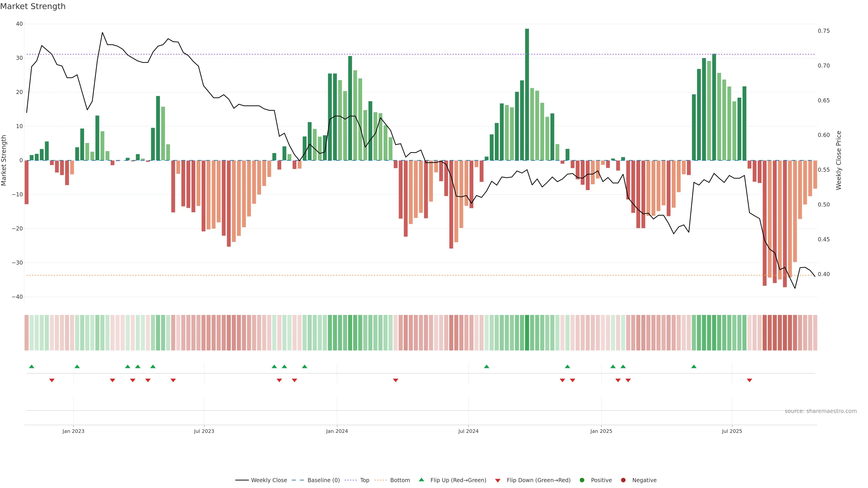This screenshot has height=488, width=868.
Task: Click Jul 2025 x-axis label
Action: pos(732,431)
